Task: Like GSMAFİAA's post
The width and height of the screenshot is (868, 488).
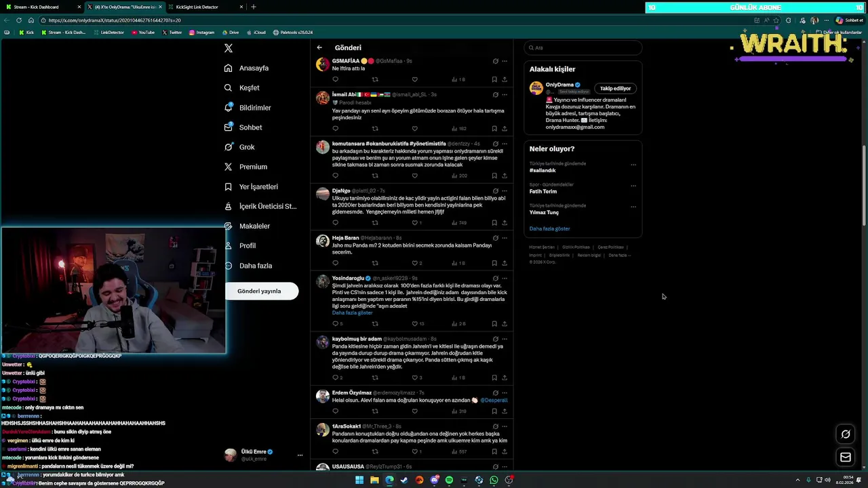Action: coord(415,79)
